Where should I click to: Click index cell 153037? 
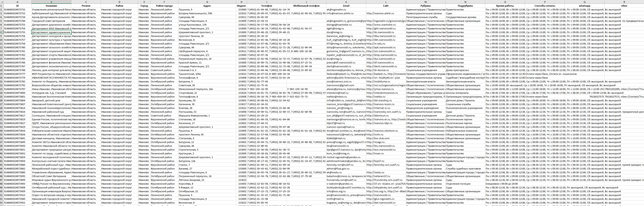(x=241, y=104)
